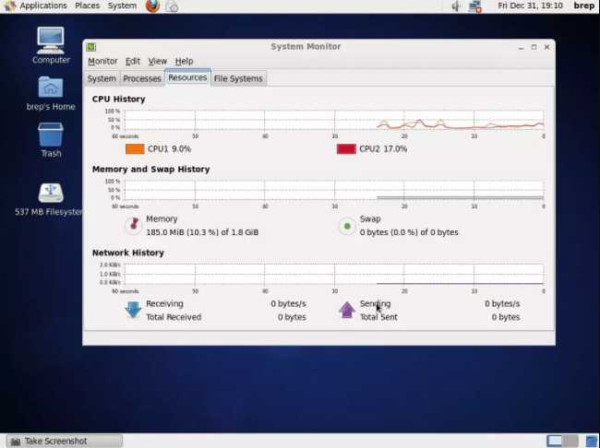
Task: Expand the View menu
Action: coord(158,61)
